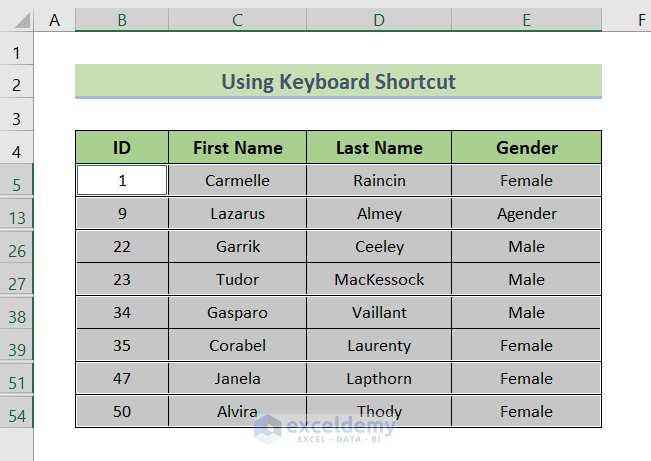Click the cell containing MacKessock

point(379,279)
